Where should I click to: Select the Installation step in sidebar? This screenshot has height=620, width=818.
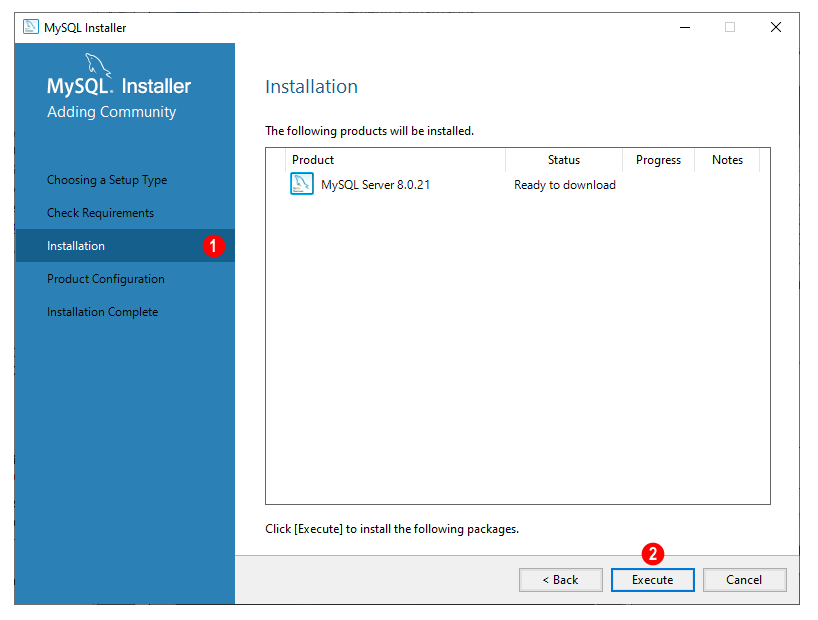click(125, 246)
